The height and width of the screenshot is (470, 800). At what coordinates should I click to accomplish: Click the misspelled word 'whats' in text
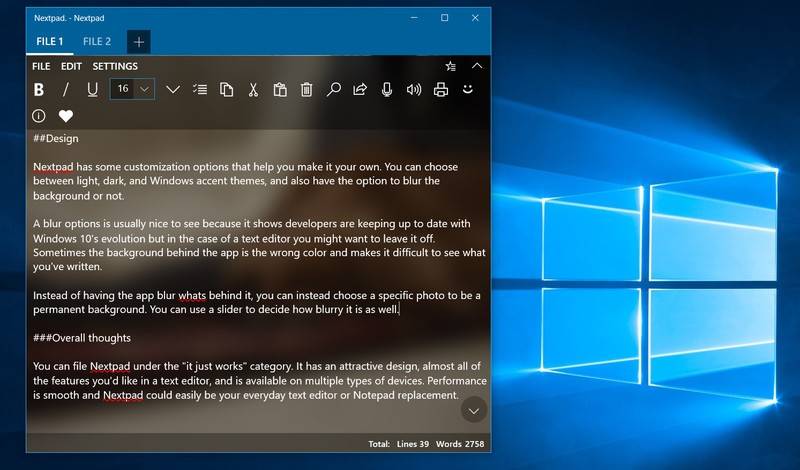coord(192,295)
